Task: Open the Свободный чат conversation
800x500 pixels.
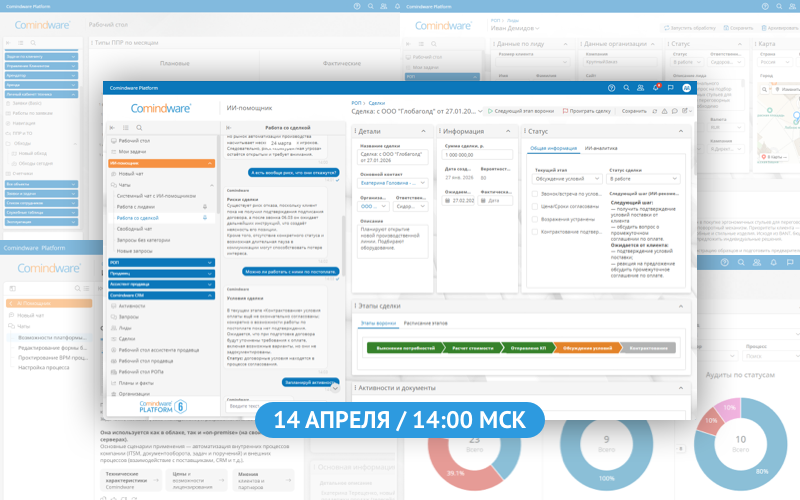Action: [134, 229]
